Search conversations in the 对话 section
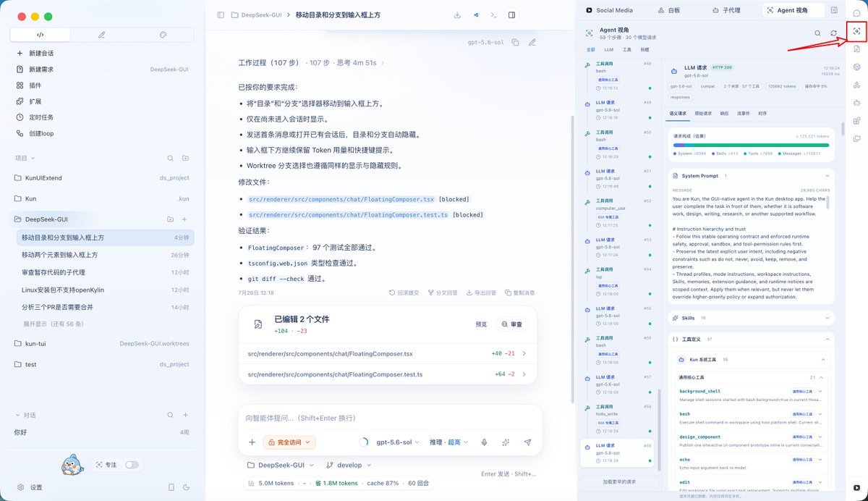Viewport: 868px width, 501px height. point(170,416)
